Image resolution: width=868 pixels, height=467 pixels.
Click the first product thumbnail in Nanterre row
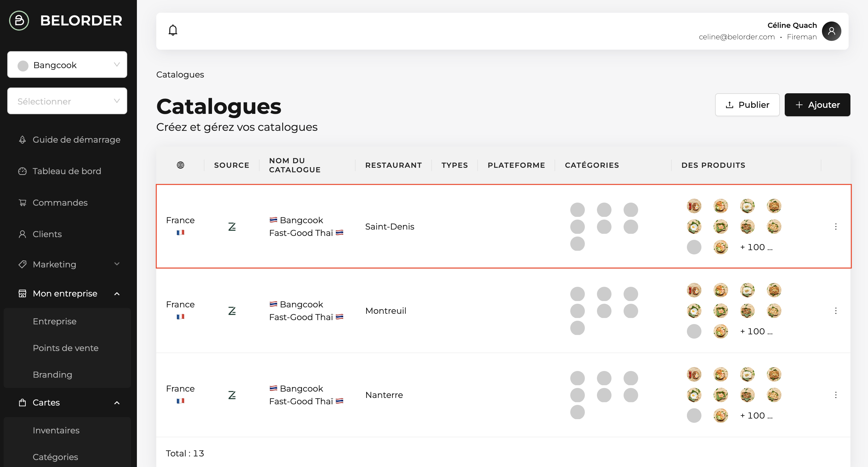694,374
